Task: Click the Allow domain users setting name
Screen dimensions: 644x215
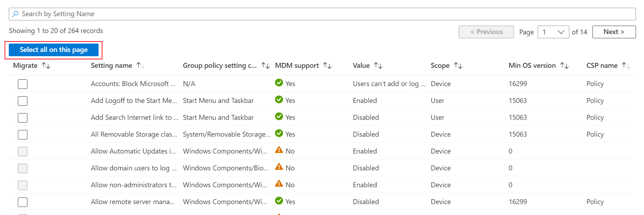Action: pos(133,168)
